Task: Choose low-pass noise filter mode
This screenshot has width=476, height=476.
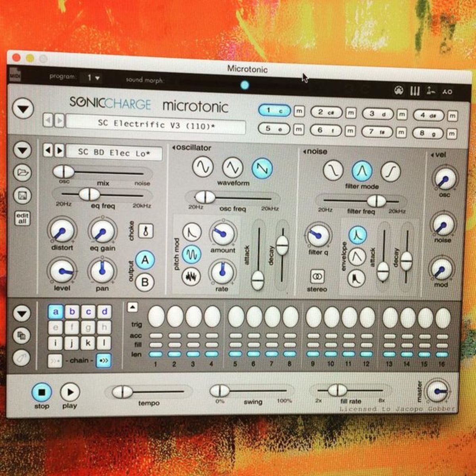Action: tap(333, 170)
